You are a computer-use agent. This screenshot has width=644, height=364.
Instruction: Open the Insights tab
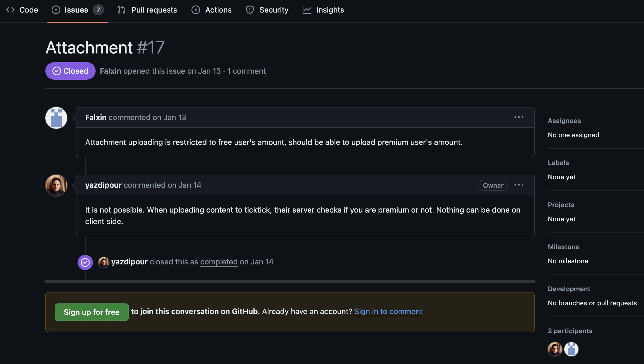tap(323, 10)
